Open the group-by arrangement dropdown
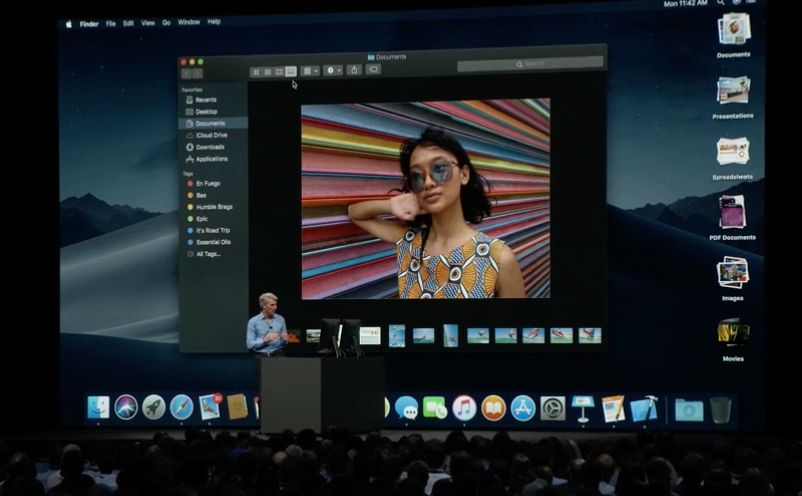This screenshot has width=802, height=496. (310, 71)
